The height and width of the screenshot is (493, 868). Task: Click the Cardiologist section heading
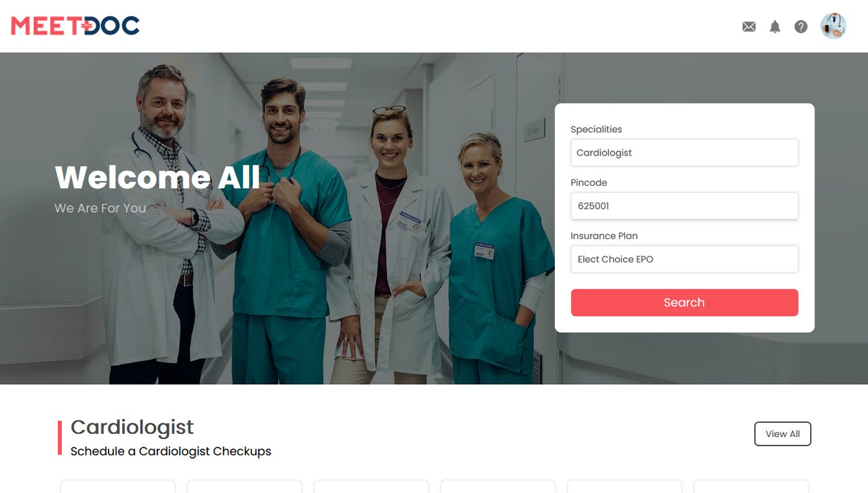pos(132,427)
